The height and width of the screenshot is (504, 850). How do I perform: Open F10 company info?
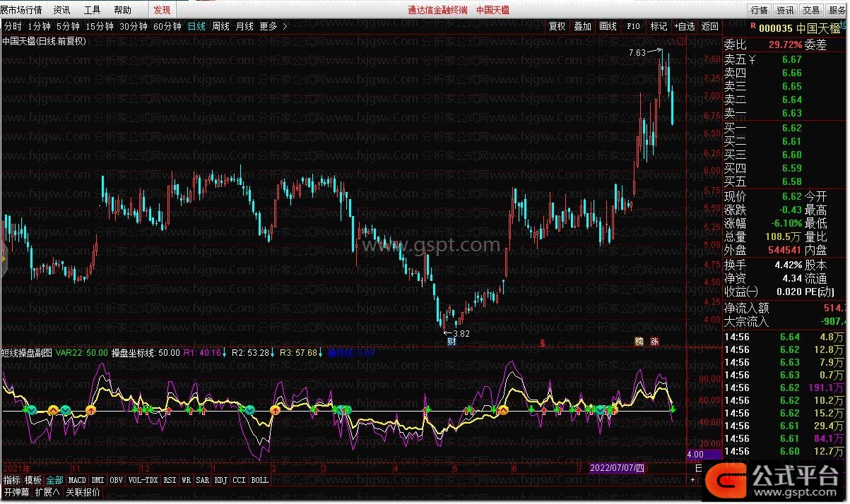[633, 26]
